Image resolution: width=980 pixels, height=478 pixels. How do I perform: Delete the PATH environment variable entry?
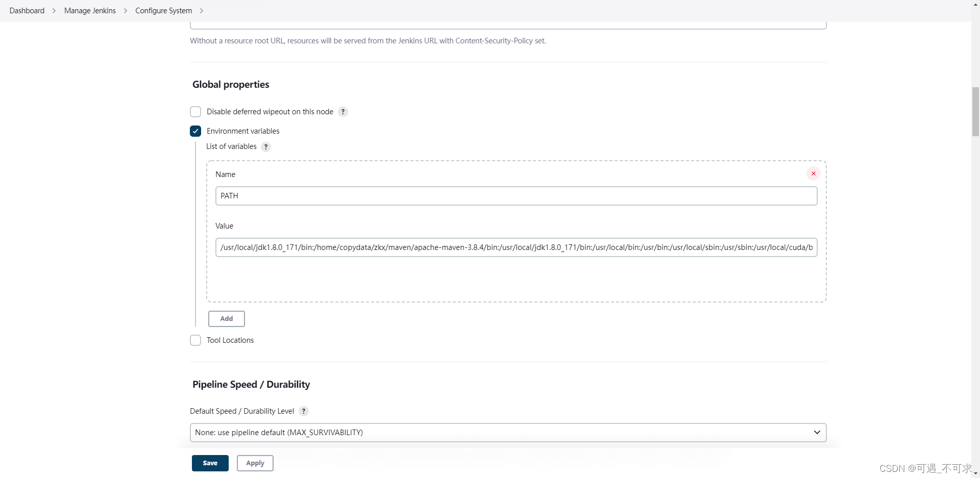click(814, 173)
